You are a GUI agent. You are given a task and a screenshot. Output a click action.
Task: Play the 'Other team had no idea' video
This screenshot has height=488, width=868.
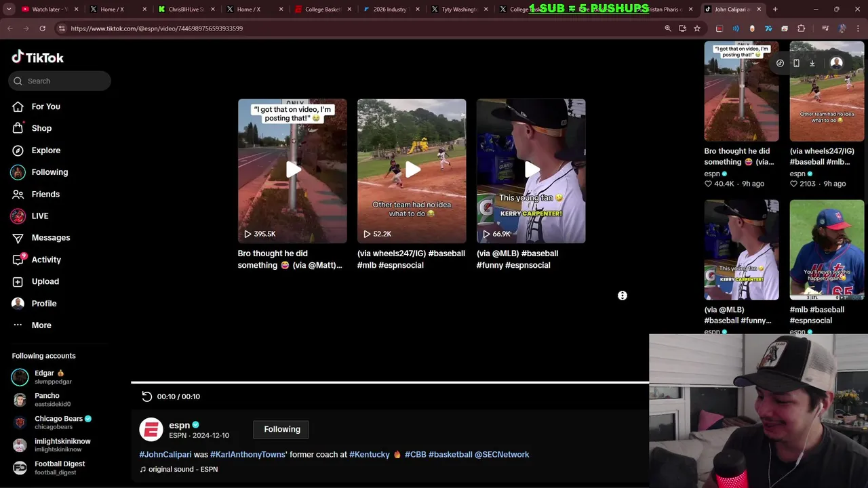click(412, 171)
